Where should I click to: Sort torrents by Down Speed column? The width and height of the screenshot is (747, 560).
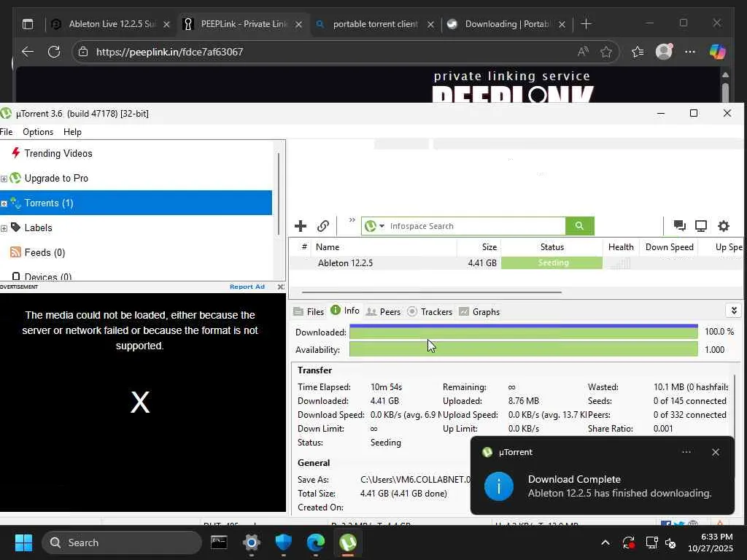(669, 247)
